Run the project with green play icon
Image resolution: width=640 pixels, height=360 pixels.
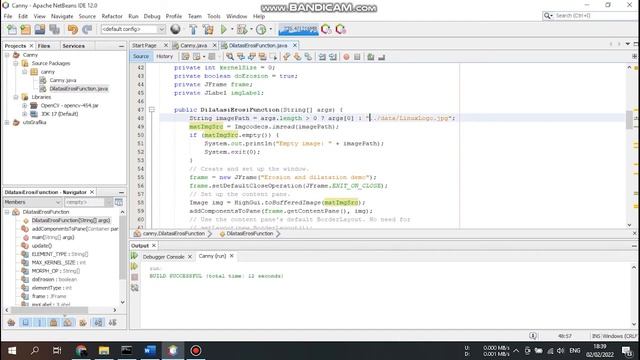click(x=224, y=29)
